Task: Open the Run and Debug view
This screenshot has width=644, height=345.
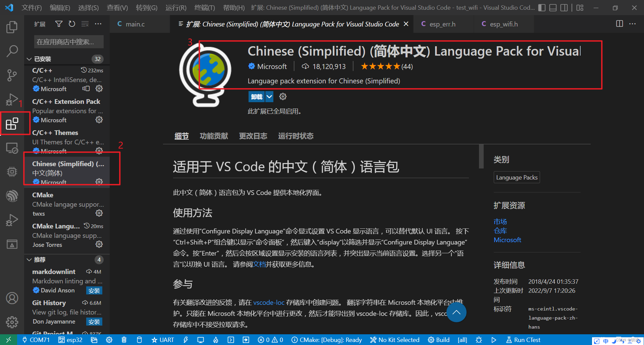Action: click(12, 99)
